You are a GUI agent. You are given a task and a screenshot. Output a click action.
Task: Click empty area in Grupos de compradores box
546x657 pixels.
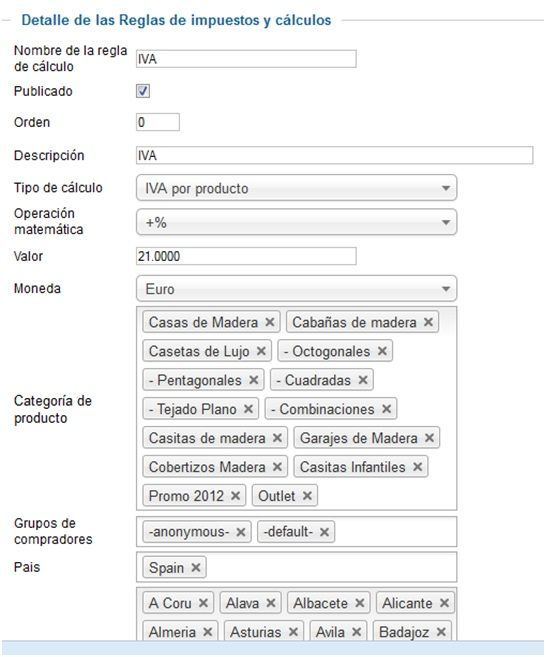coord(394,532)
